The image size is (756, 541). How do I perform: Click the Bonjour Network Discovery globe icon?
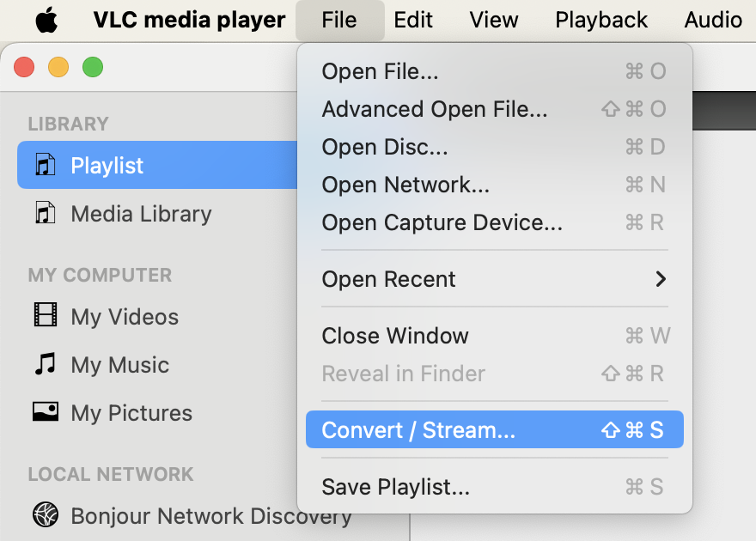(x=44, y=516)
